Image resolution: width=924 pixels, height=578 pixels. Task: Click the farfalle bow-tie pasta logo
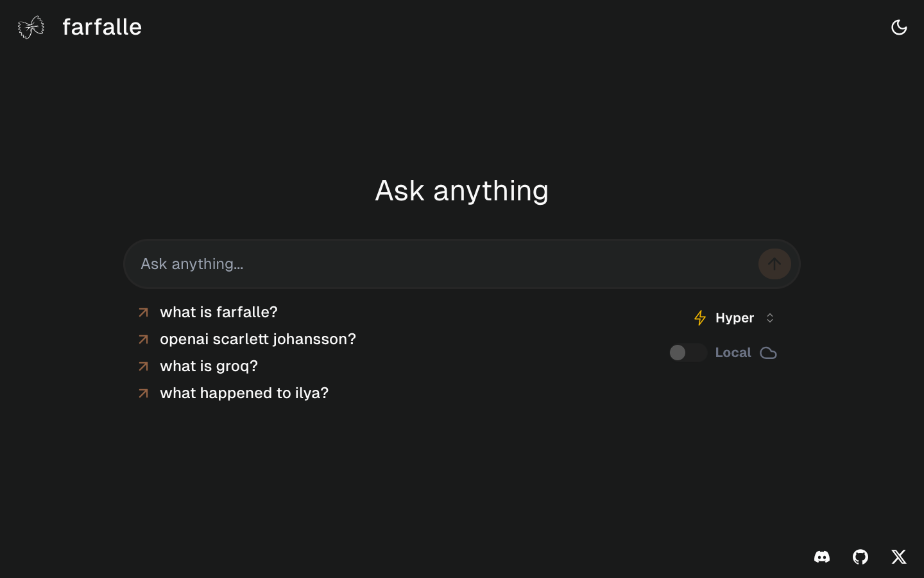[x=31, y=28]
